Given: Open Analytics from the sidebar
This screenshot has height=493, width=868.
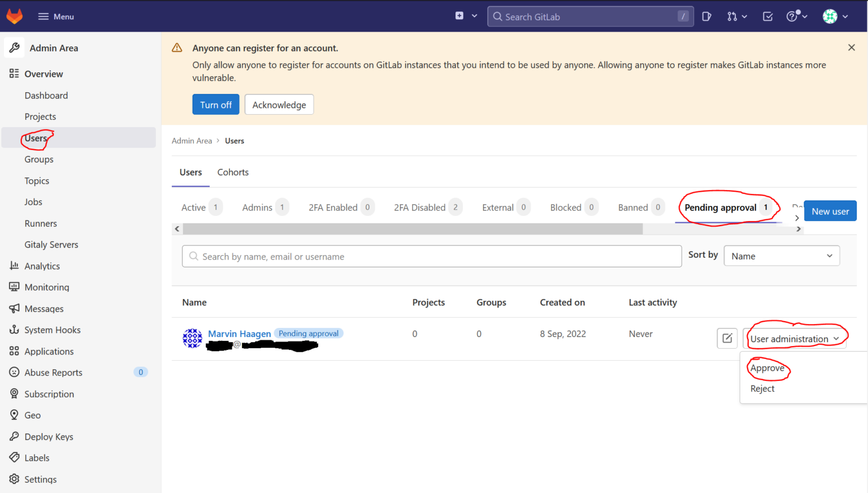Looking at the screenshot, I should (x=42, y=266).
